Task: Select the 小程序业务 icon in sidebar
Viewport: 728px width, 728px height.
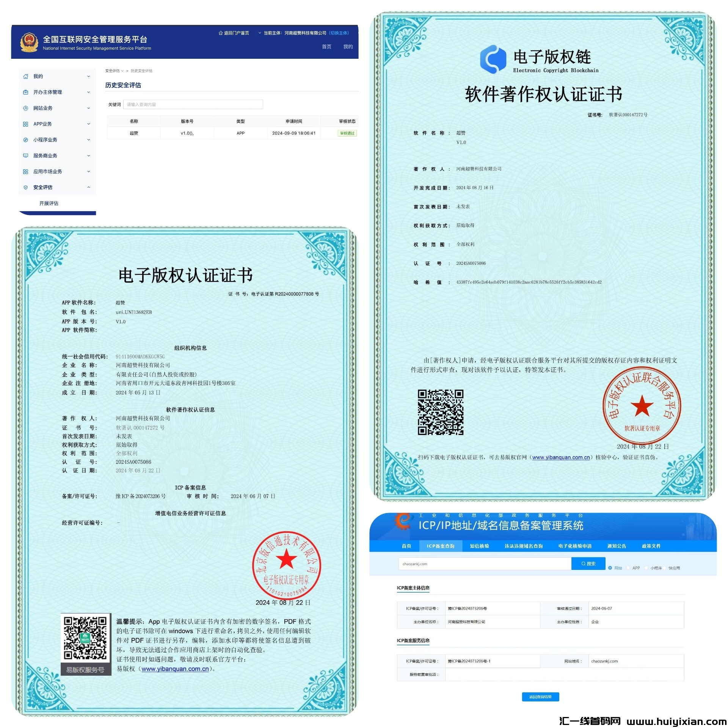Action: coord(26,140)
